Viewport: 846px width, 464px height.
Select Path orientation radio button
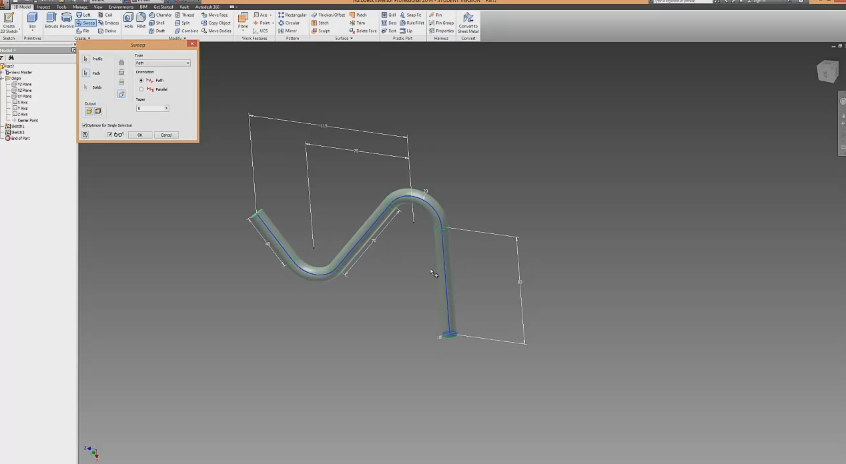(x=141, y=80)
